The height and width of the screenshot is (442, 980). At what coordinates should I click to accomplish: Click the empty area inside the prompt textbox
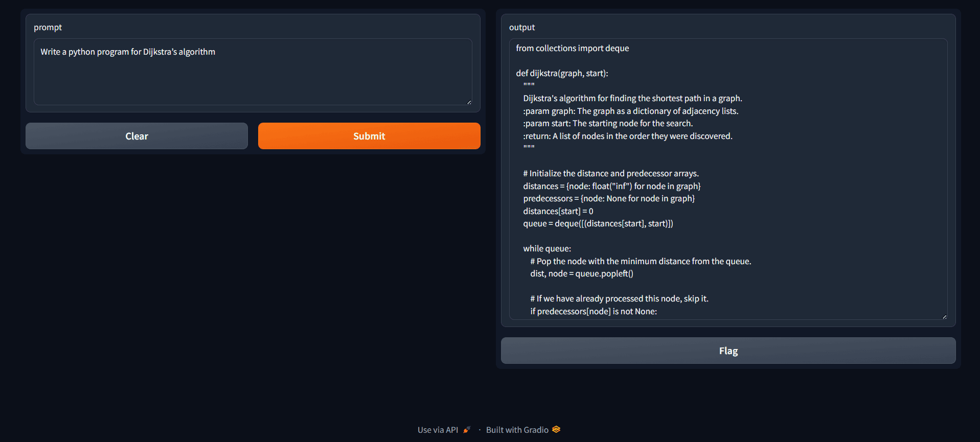pyautogui.click(x=253, y=82)
